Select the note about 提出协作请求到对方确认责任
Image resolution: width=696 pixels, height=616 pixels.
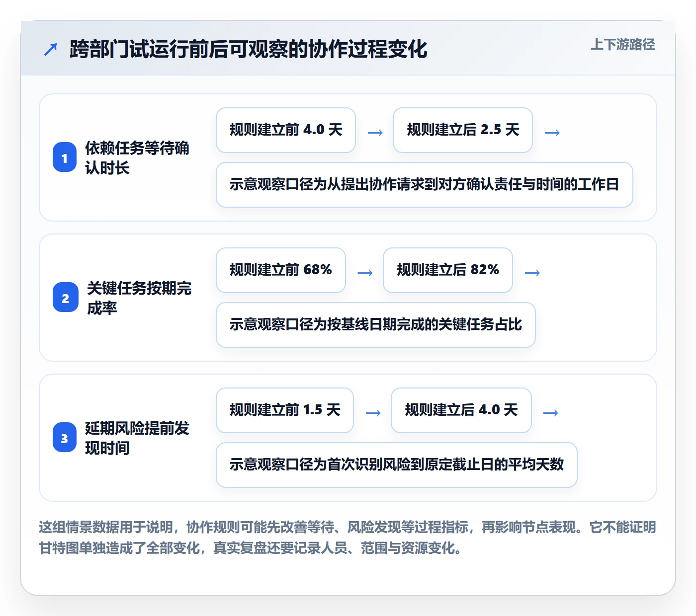(x=425, y=185)
